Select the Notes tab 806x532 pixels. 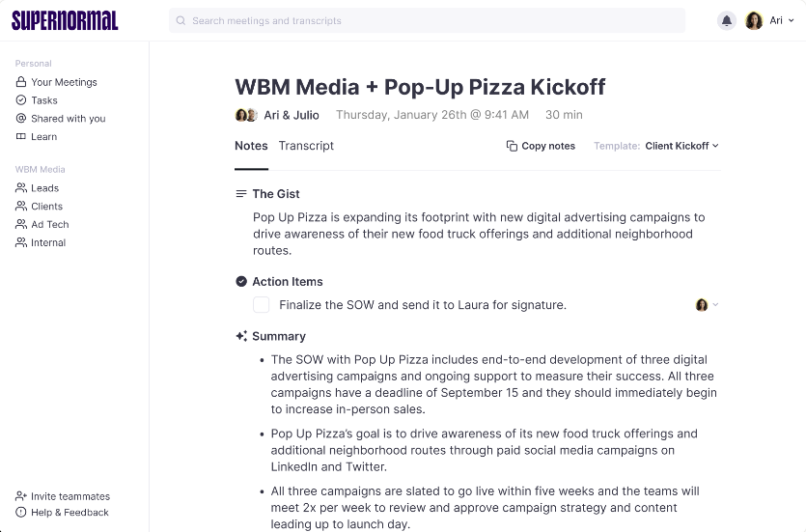tap(251, 146)
